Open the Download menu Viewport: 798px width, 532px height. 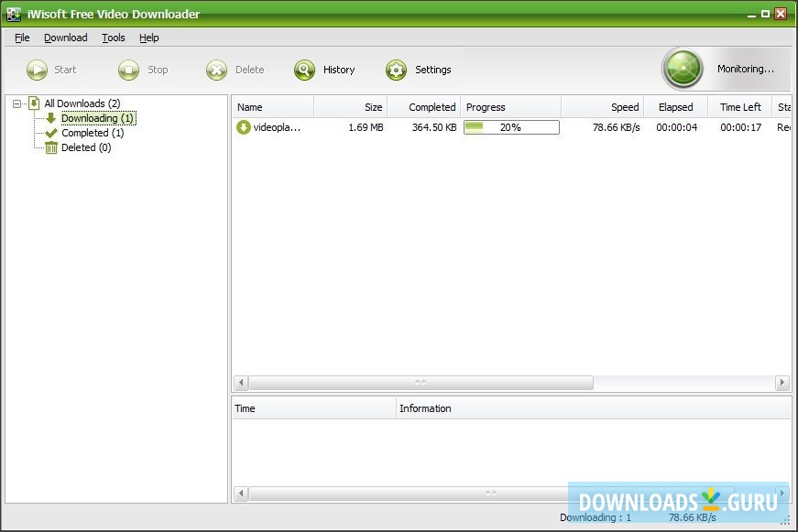[x=65, y=38]
